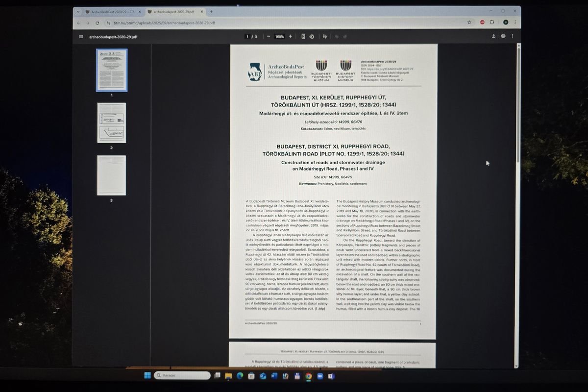
Task: Rotate the document counterclockwise
Action: click(312, 37)
